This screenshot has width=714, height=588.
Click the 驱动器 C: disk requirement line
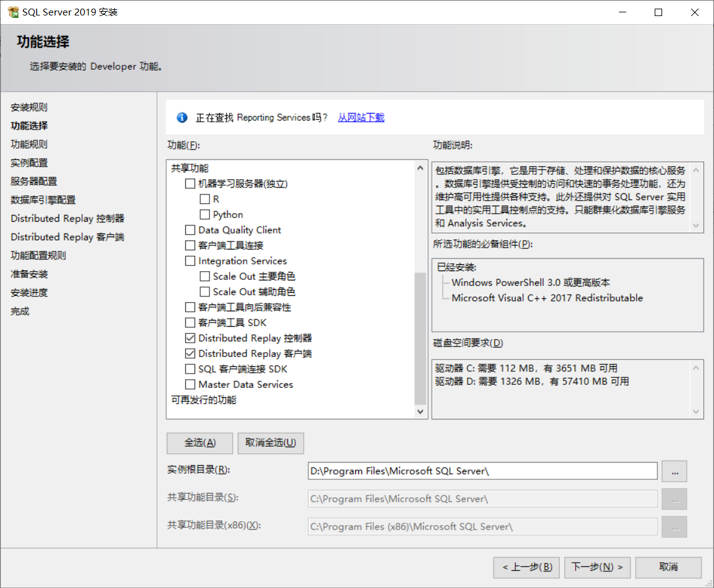526,368
